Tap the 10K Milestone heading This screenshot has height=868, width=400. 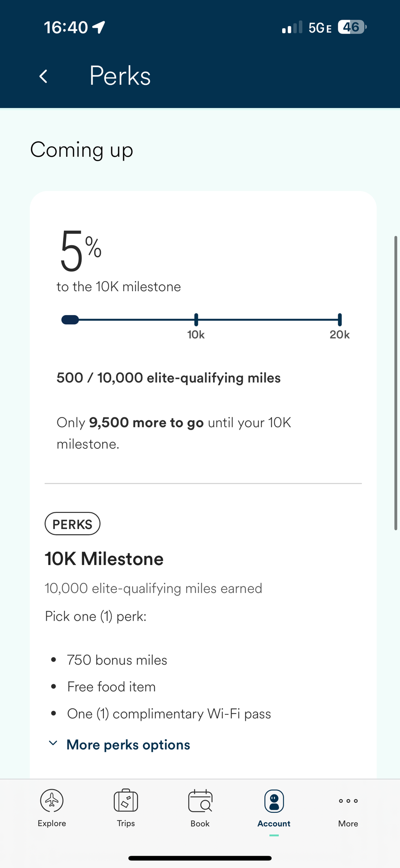(104, 559)
